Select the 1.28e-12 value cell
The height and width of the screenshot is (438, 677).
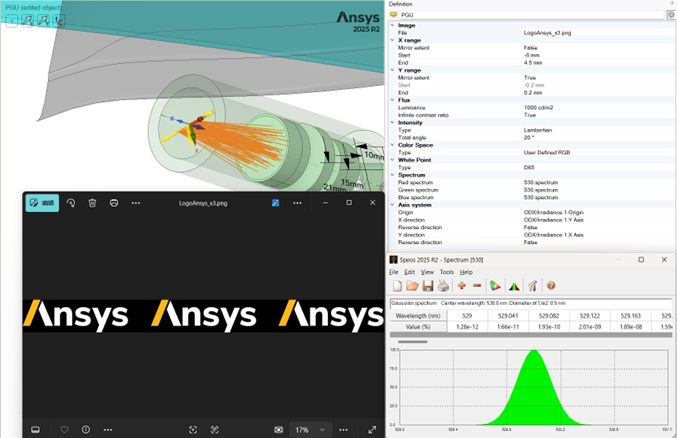pos(467,327)
